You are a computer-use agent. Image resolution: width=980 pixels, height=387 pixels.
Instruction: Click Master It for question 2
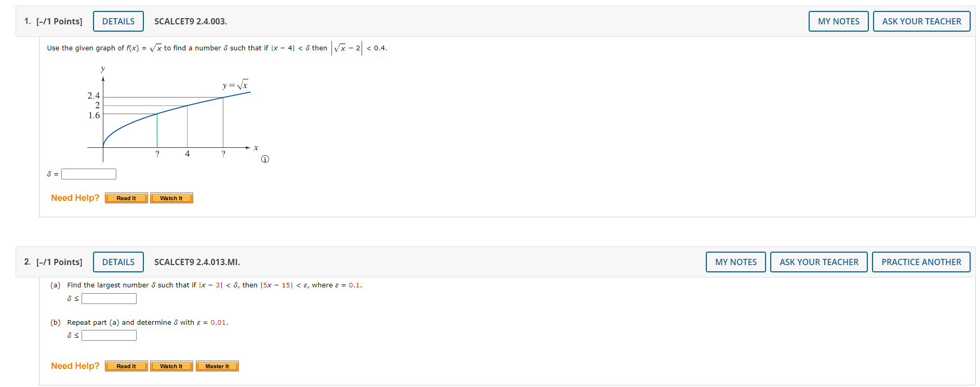click(217, 366)
